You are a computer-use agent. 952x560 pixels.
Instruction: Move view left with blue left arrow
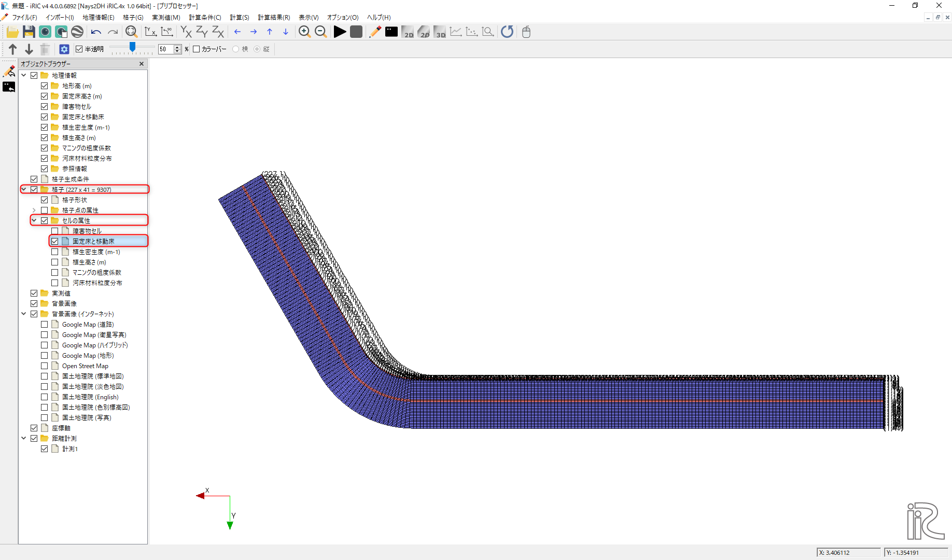(237, 32)
